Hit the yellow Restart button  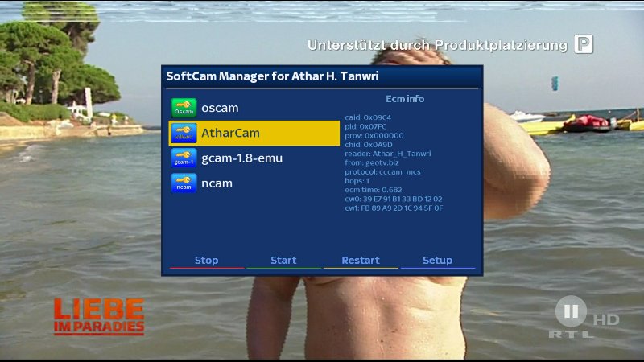click(x=360, y=261)
